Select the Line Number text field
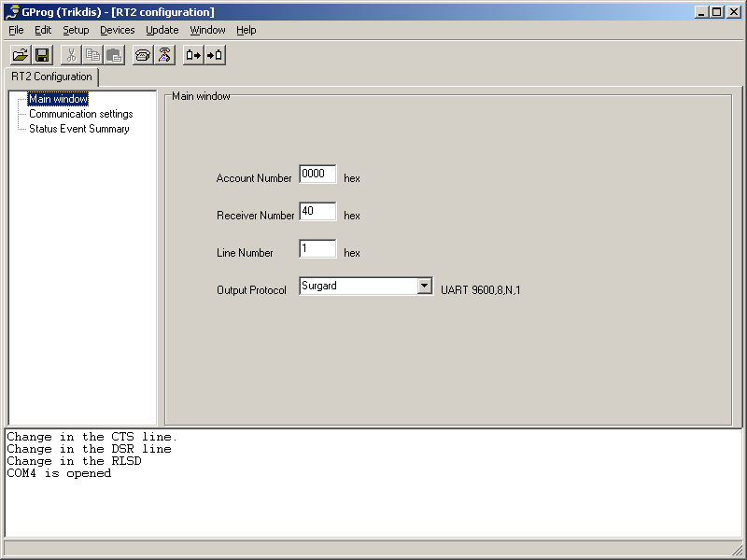Viewport: 747px width, 560px height. pos(317,248)
